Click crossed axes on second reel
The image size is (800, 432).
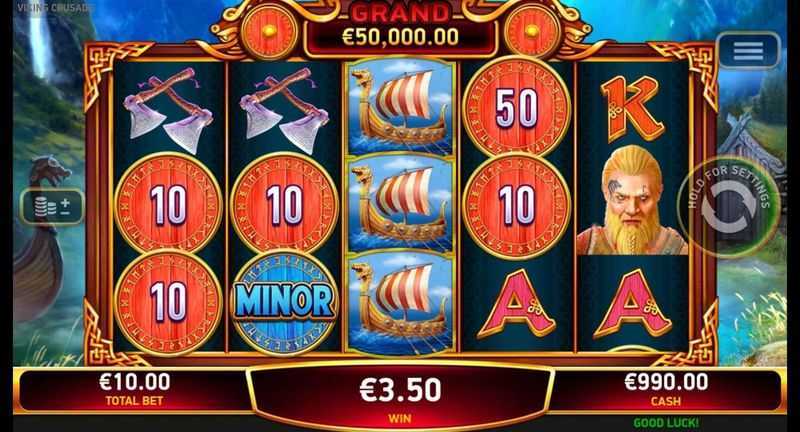pos(284,110)
